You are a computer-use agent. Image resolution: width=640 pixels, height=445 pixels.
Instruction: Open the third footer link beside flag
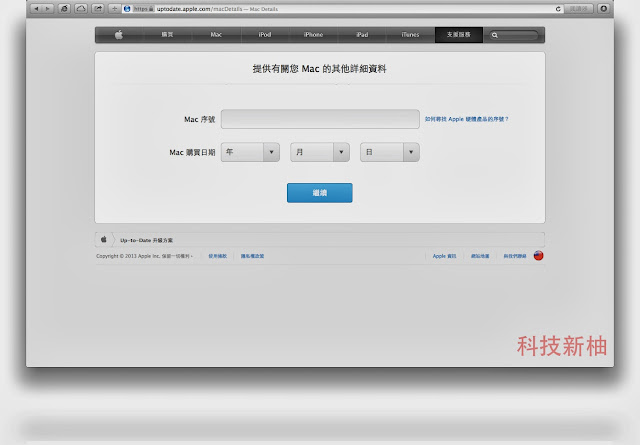tap(515, 256)
